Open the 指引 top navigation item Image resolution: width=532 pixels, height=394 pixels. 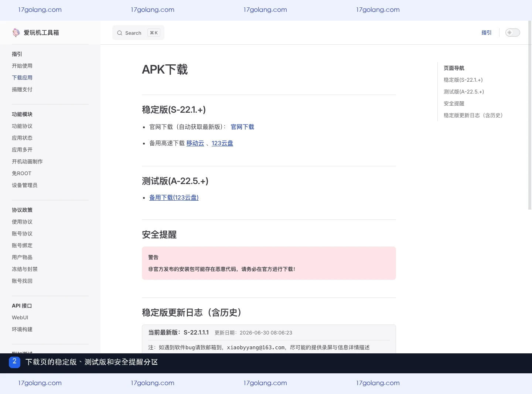486,33
